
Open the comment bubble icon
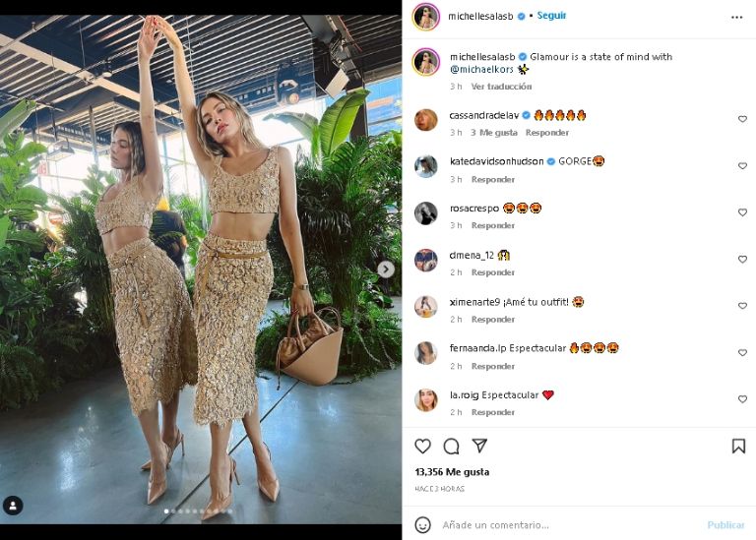point(451,446)
